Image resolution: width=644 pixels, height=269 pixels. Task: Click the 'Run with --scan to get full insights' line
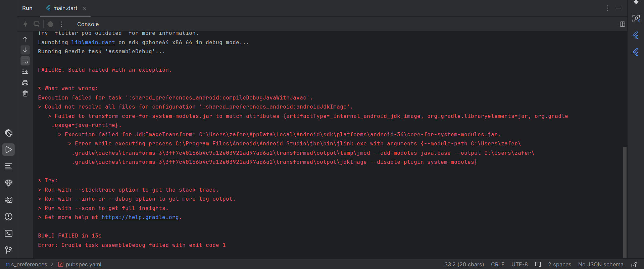click(103, 208)
